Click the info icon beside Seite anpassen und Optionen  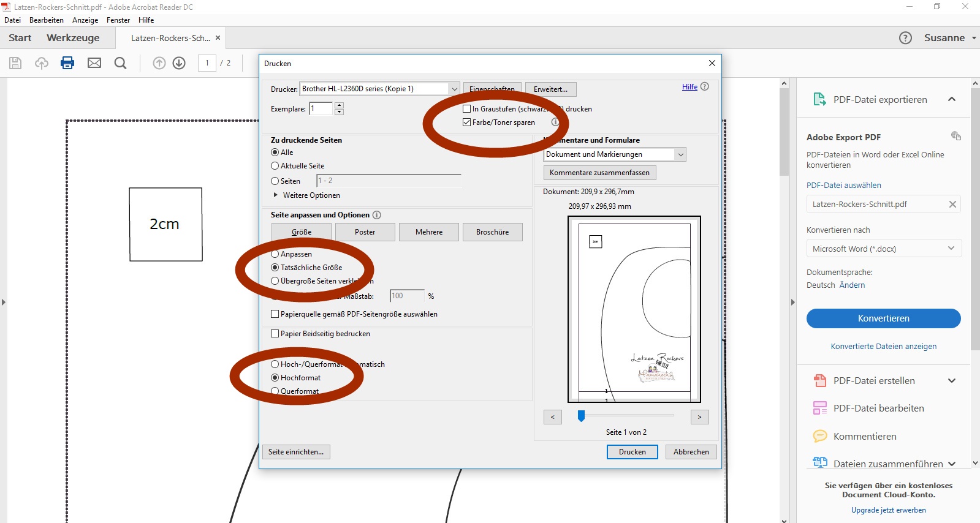click(377, 215)
